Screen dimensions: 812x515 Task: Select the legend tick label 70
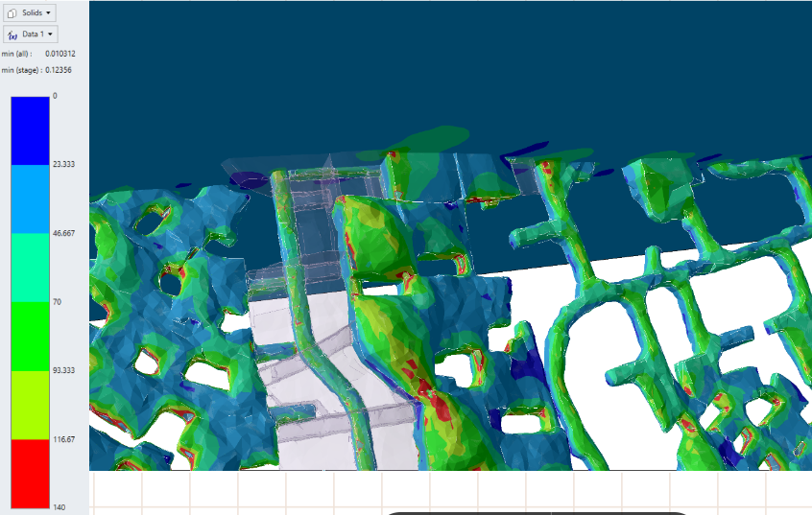point(57,301)
